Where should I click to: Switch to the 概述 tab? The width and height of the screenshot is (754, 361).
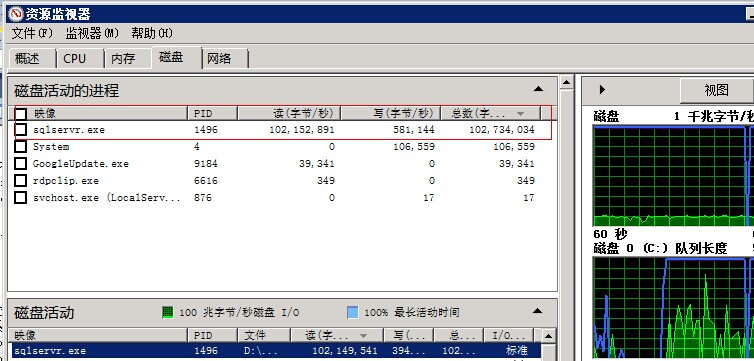tap(32, 59)
